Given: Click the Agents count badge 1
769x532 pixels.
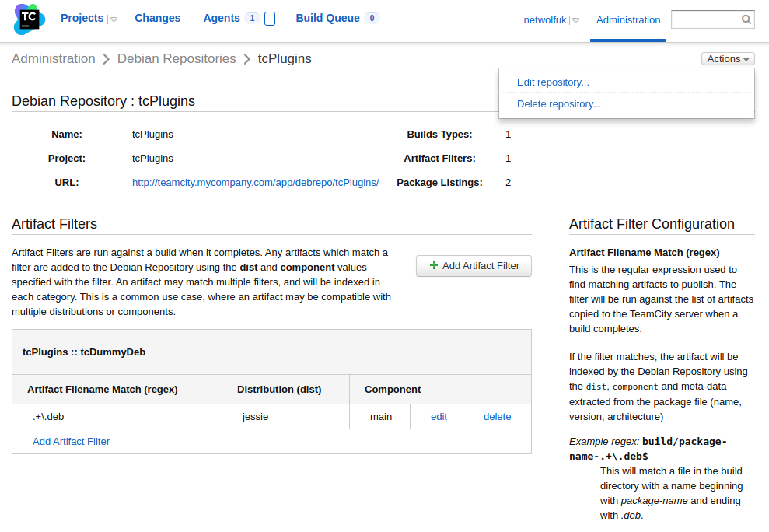Looking at the screenshot, I should 252,18.
